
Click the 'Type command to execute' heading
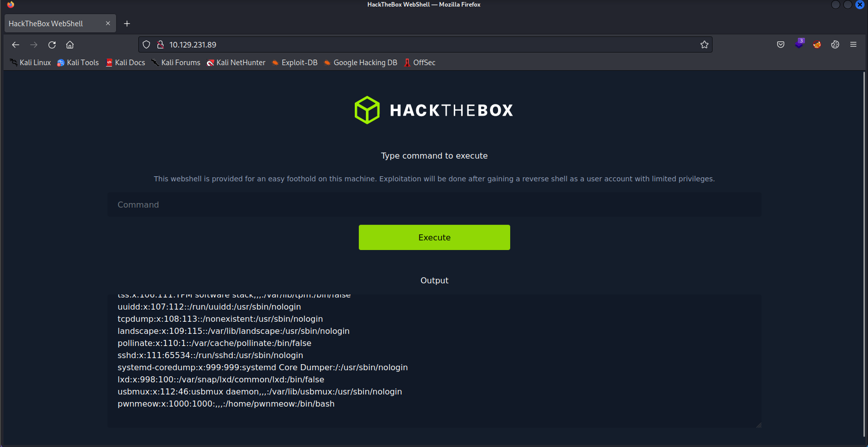pos(435,156)
